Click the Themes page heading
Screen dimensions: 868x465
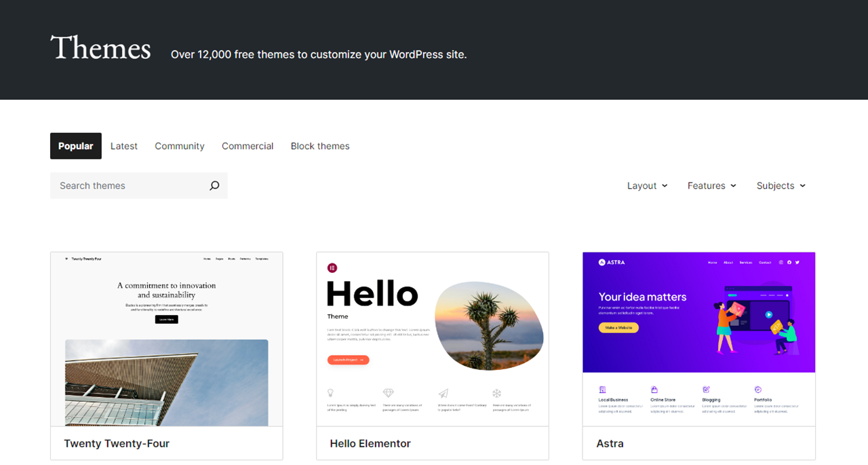100,48
